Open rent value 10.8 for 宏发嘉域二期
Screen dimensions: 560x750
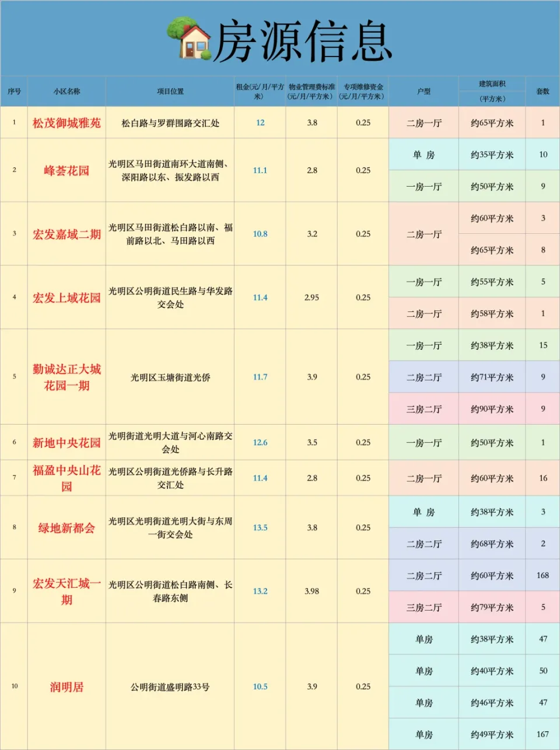[x=259, y=233]
